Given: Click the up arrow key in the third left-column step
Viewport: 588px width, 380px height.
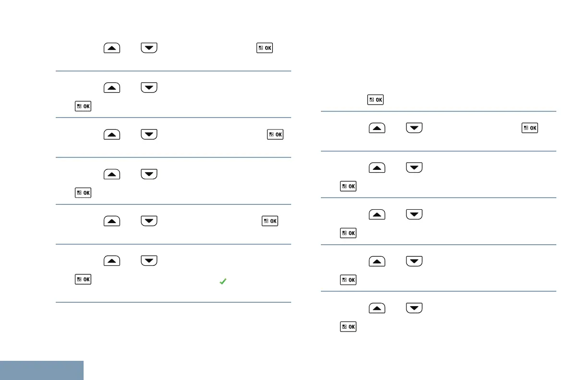Looking at the screenshot, I should 111,135.
